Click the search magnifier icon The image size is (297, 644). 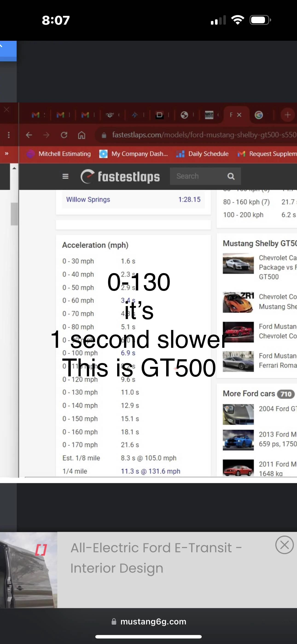231,176
